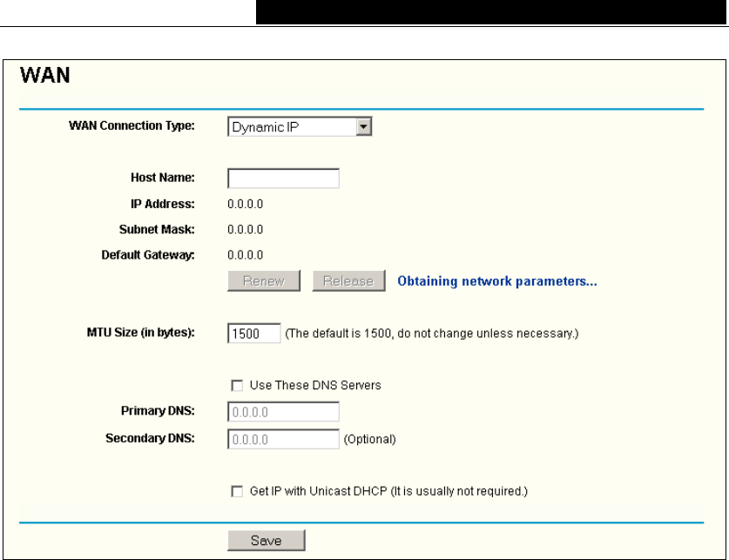Click the WAN page heading

[x=45, y=75]
